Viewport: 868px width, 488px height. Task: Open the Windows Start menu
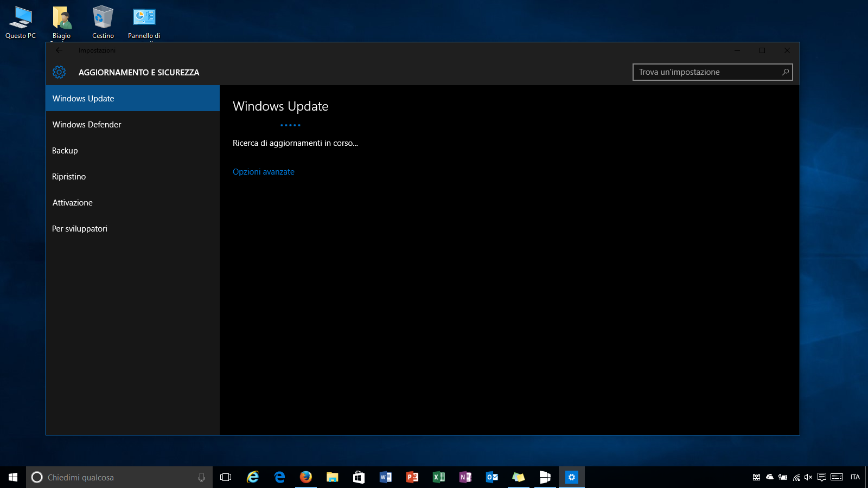13,477
